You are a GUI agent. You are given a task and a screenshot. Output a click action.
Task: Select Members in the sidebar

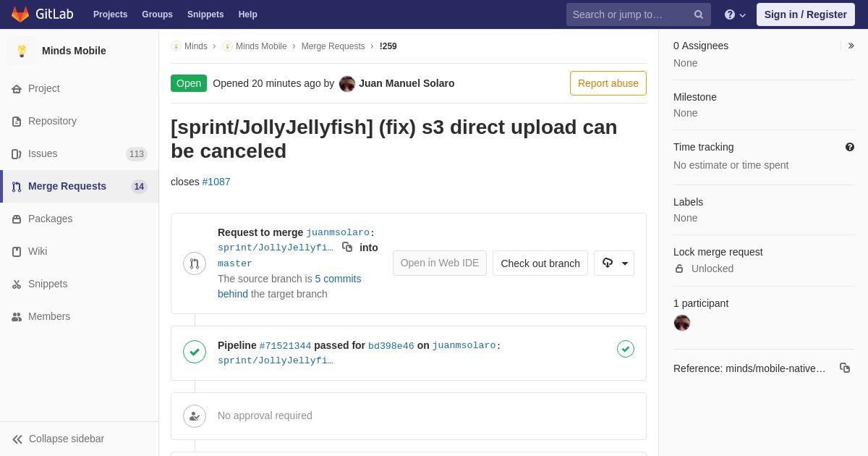(x=80, y=317)
